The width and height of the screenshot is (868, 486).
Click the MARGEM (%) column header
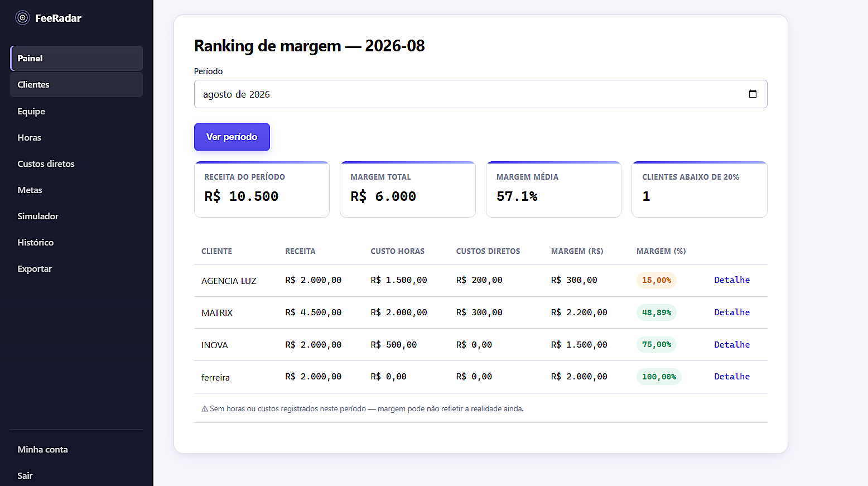(661, 251)
